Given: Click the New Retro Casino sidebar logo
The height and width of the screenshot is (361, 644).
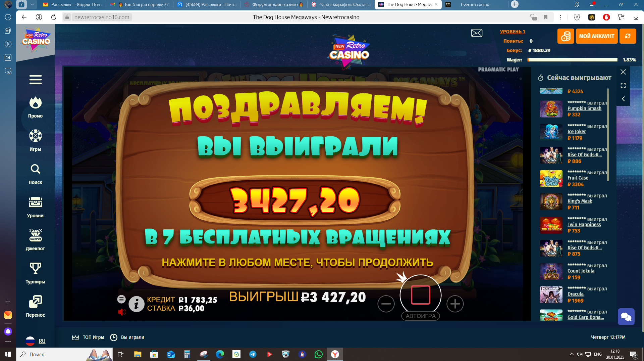Looking at the screenshot, I should click(36, 39).
